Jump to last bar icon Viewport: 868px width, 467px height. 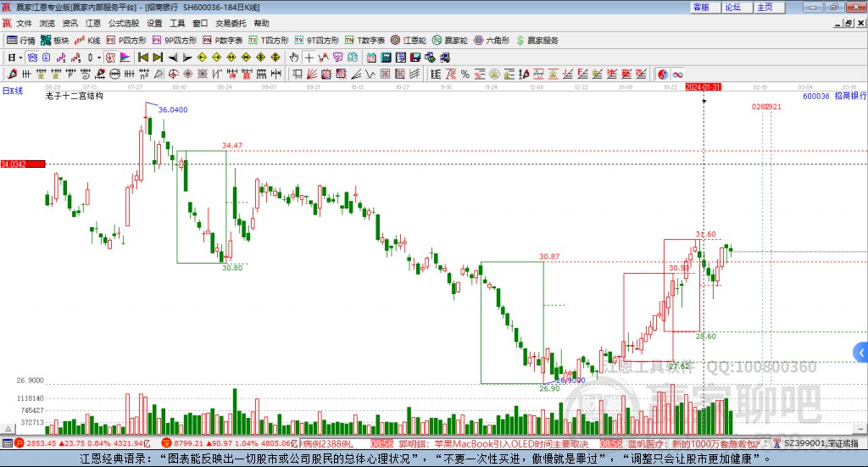point(158,58)
